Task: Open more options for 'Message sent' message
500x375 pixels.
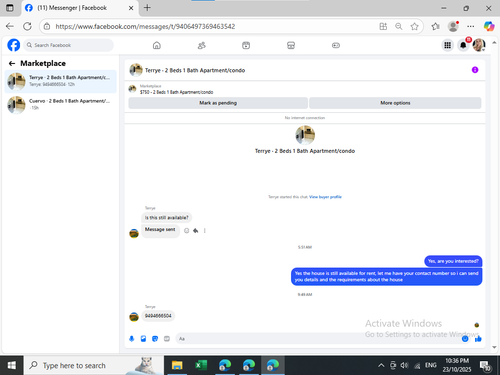Action: point(205,231)
